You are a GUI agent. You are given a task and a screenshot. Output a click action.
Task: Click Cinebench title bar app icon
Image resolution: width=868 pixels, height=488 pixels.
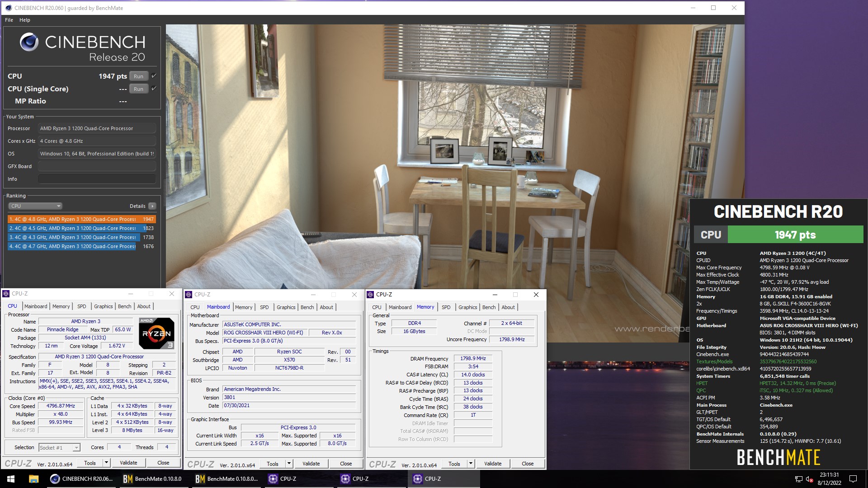point(8,8)
